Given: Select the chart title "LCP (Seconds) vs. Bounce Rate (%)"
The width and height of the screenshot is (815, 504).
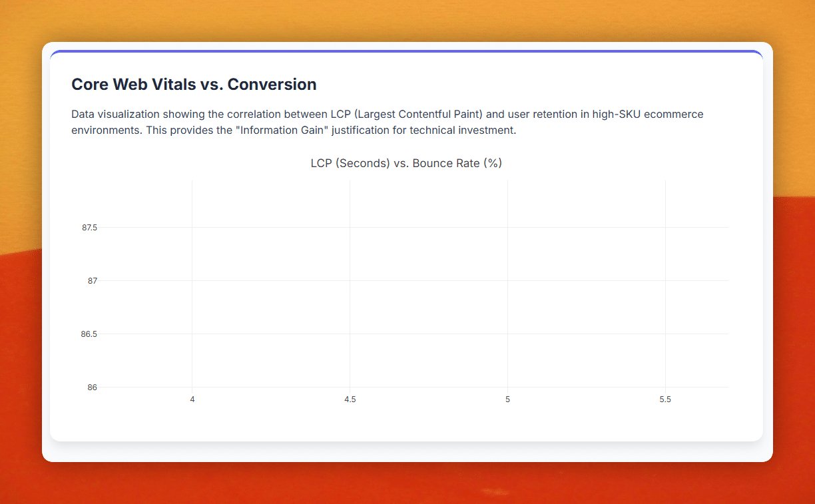Looking at the screenshot, I should 406,163.
